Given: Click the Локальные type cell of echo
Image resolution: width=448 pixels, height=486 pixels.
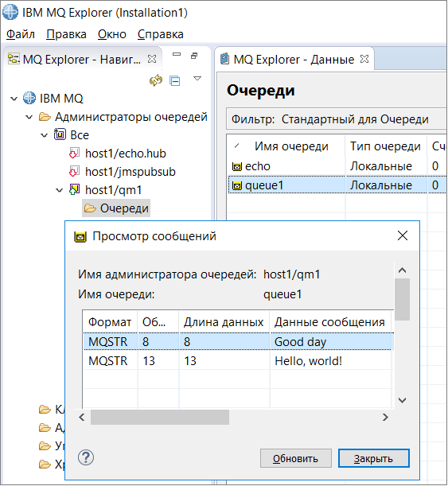Looking at the screenshot, I should [x=381, y=166].
